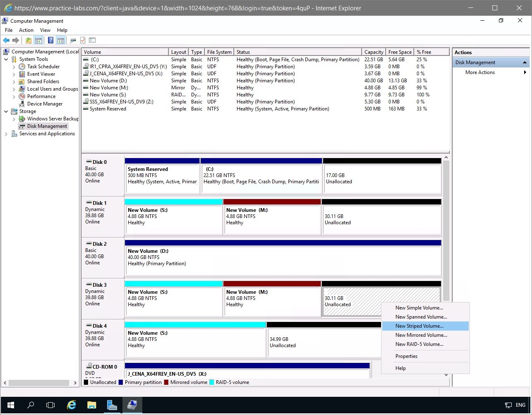Viewport: 532px width, 415px height.
Task: Open the Action menu in menu bar
Action: pyautogui.click(x=26, y=30)
